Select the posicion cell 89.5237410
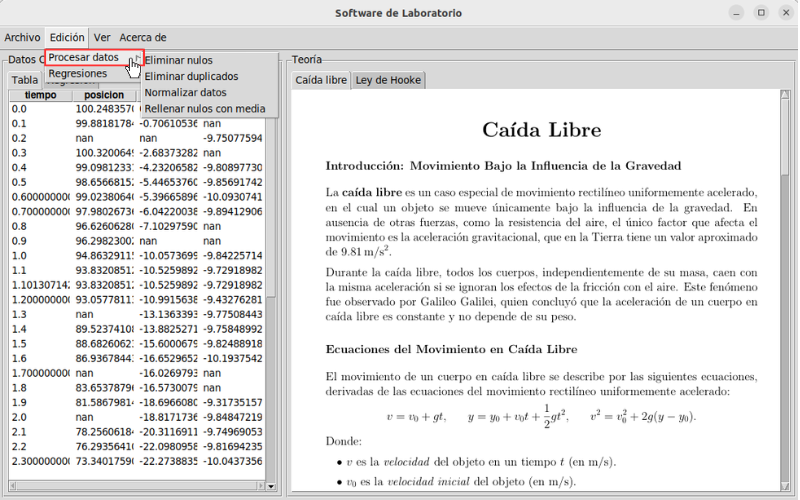 [x=105, y=330]
